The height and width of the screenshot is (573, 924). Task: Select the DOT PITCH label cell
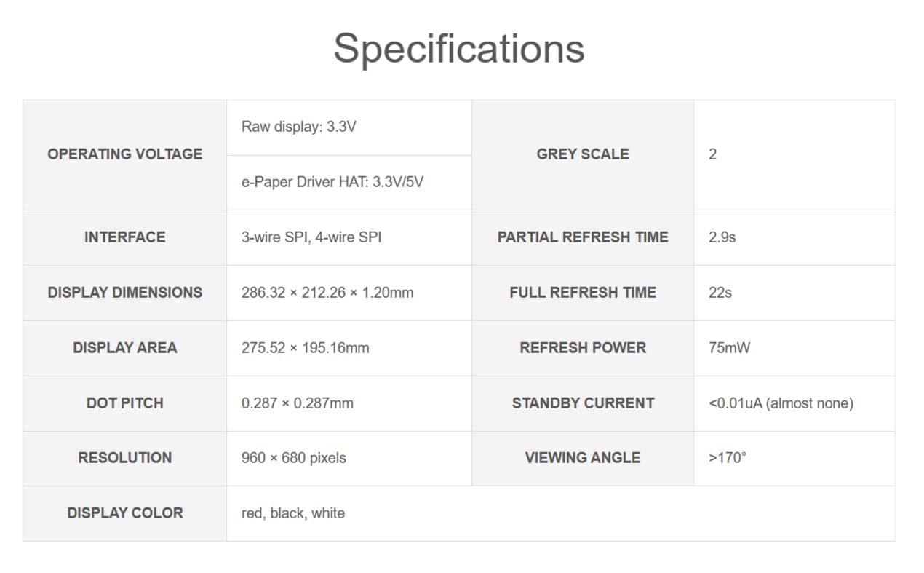point(125,403)
